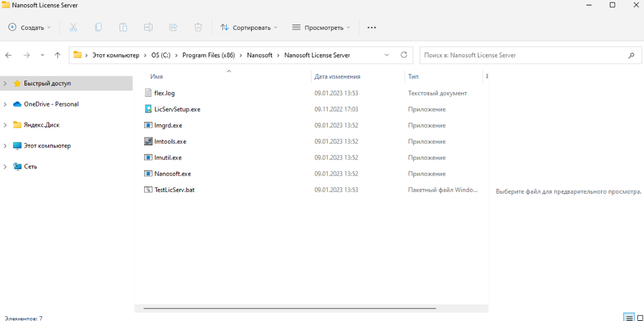Click date 09.11.2022 17:03

[337, 109]
